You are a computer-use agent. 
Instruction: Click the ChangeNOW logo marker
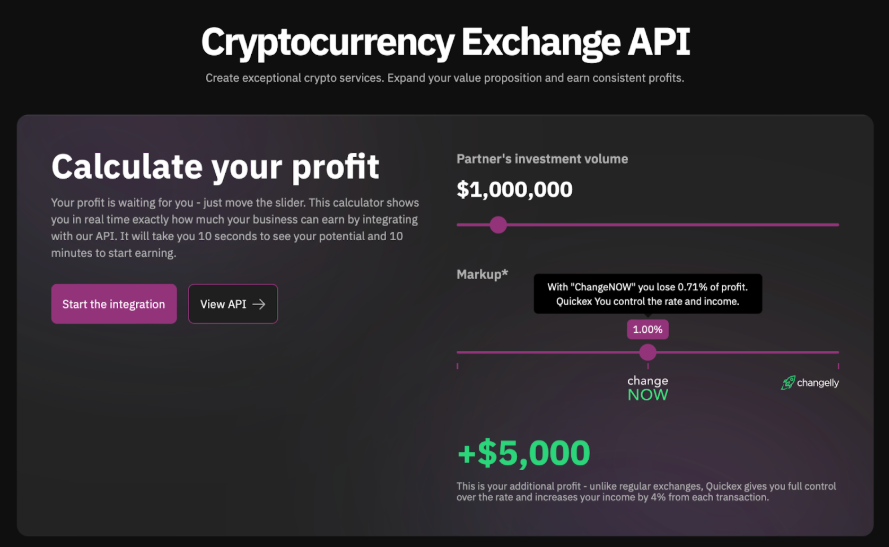click(647, 388)
